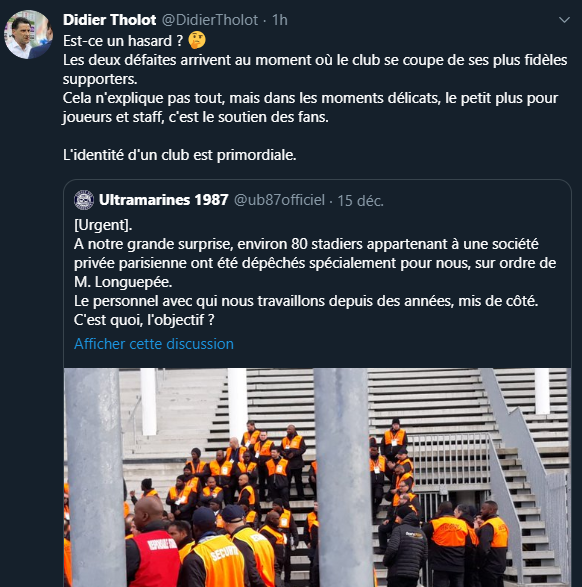
Task: Click the Afficher cette discussion link
Action: tap(154, 344)
